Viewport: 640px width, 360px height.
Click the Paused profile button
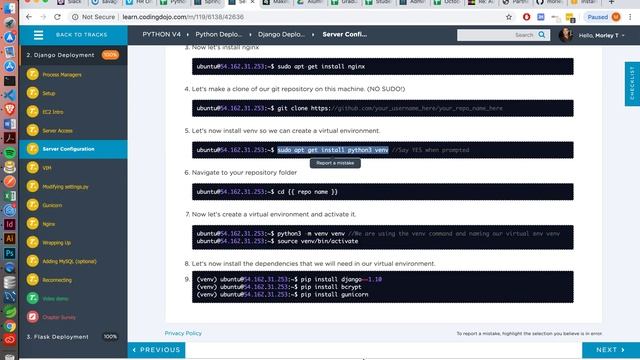[x=603, y=17]
